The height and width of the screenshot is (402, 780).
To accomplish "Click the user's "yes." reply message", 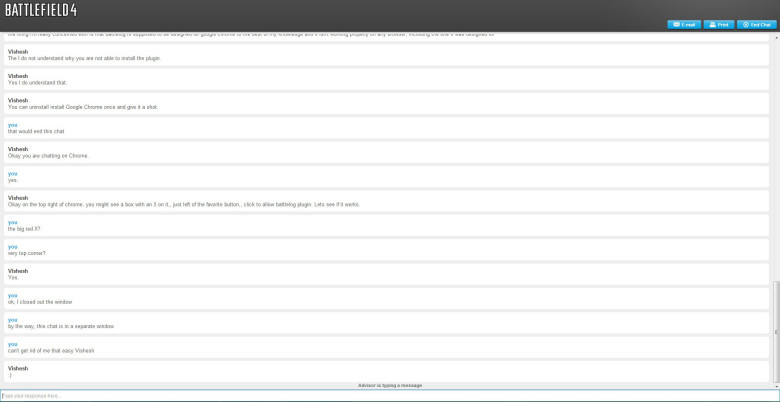I will (387, 177).
